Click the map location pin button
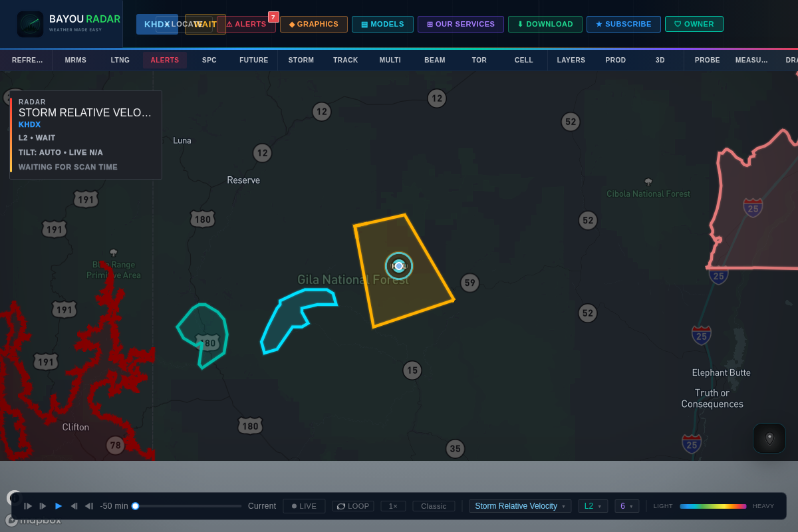Viewport: 798px width, 532px height. (x=769, y=439)
